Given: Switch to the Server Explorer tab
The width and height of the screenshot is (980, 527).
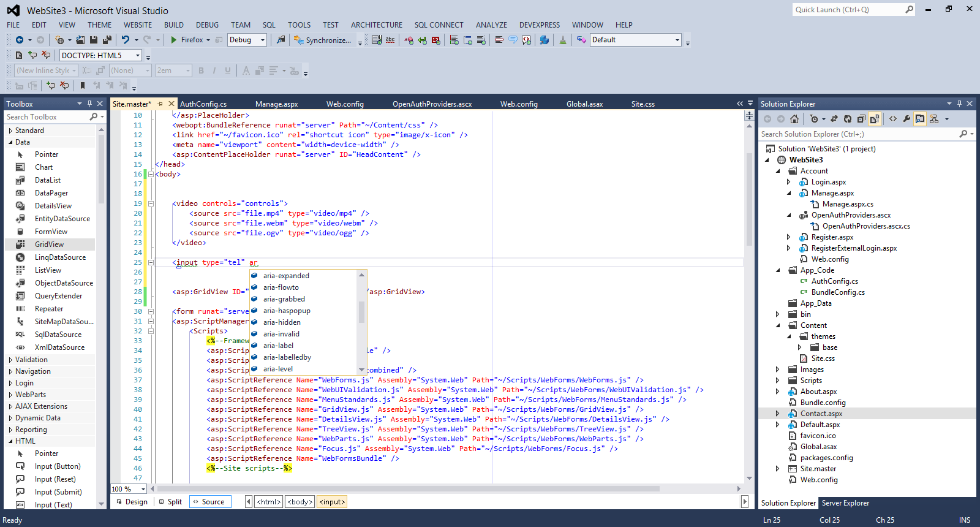Looking at the screenshot, I should click(x=845, y=503).
